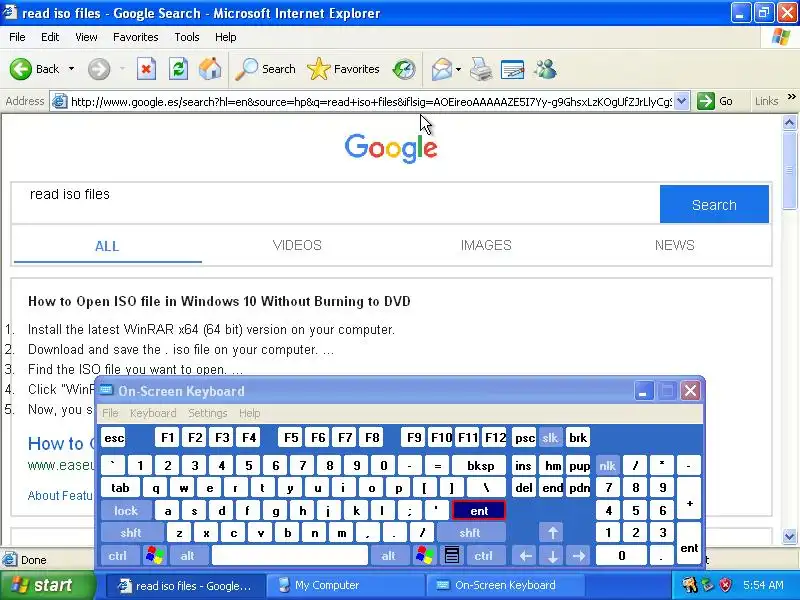The width and height of the screenshot is (800, 600).
Task: Click the right arrow key on On-Screen Keyboard
Action: (x=579, y=556)
